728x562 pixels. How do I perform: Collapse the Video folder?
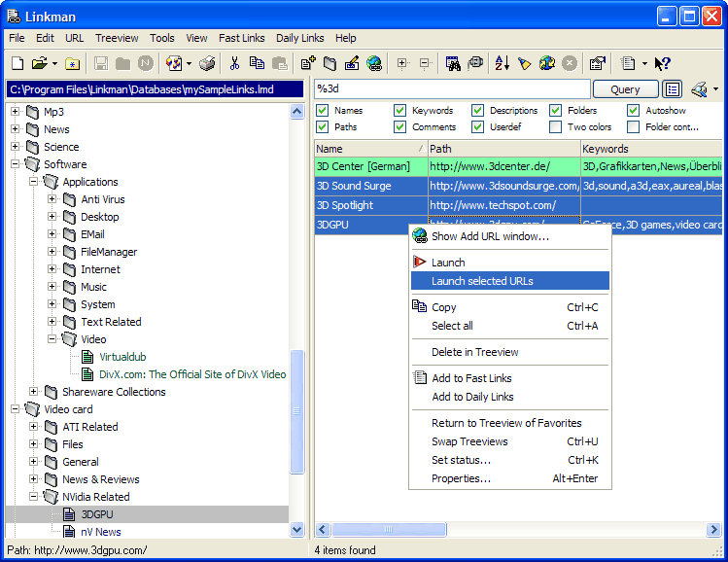point(52,339)
